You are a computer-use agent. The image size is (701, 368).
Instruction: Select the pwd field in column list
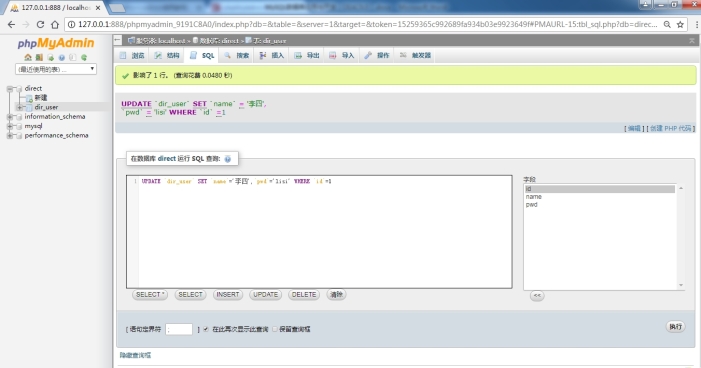click(x=600, y=205)
